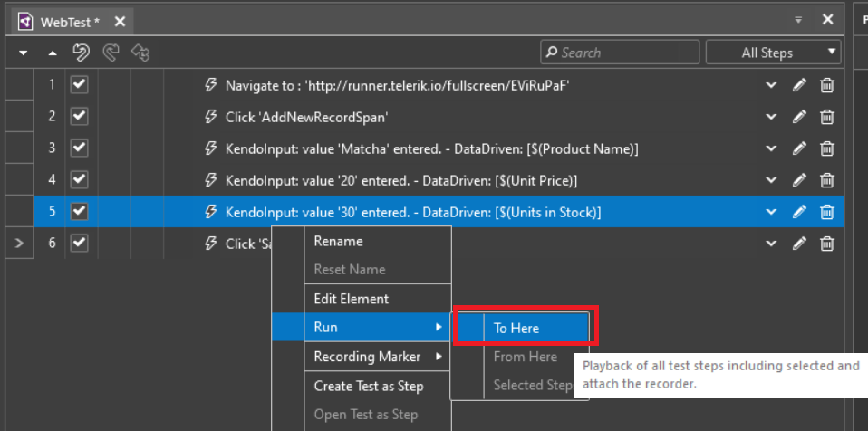Image resolution: width=868 pixels, height=431 pixels.
Task: Click the undo icon in steps toolbar
Action: [81, 53]
